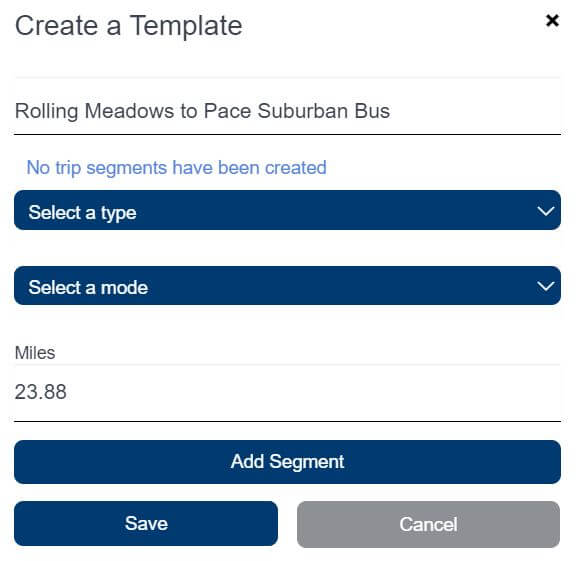Image resolution: width=576 pixels, height=561 pixels.
Task: Click the Save button label
Action: 146,523
